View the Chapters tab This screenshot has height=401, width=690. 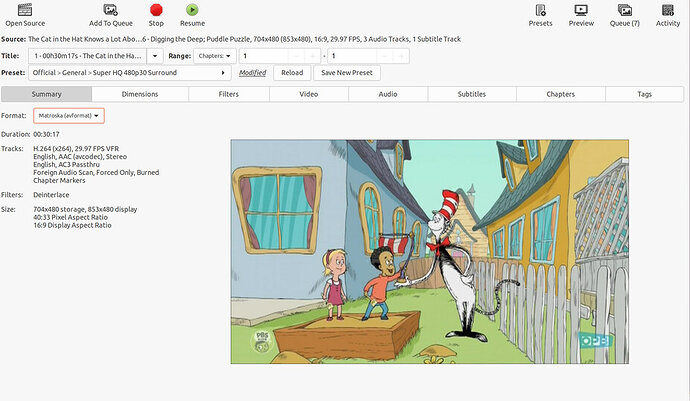561,94
